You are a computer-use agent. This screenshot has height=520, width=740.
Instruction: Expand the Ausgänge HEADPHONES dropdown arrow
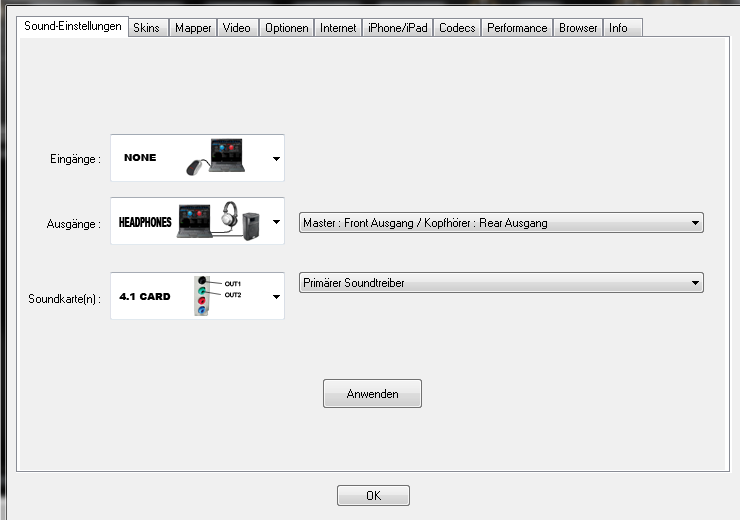pos(276,223)
